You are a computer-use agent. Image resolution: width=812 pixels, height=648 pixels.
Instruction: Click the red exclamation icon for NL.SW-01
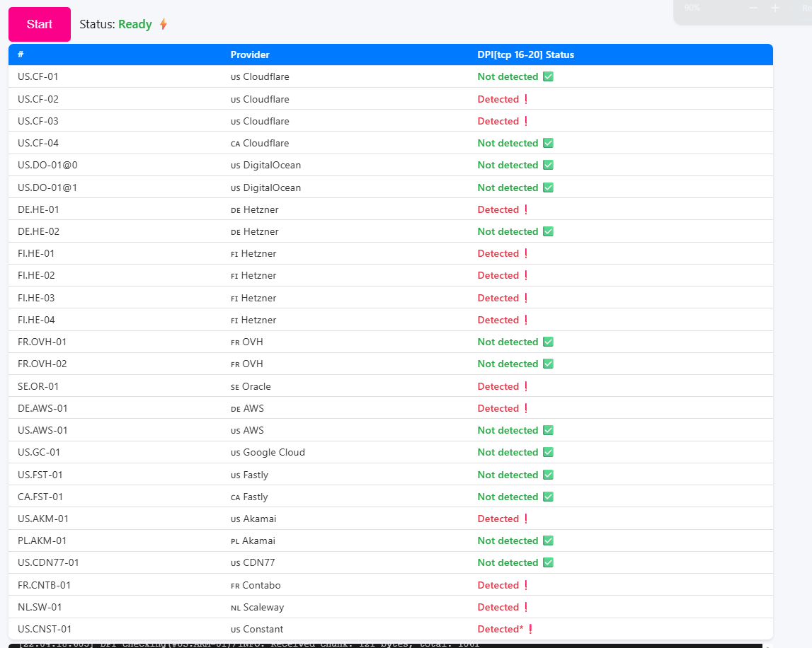coord(526,607)
